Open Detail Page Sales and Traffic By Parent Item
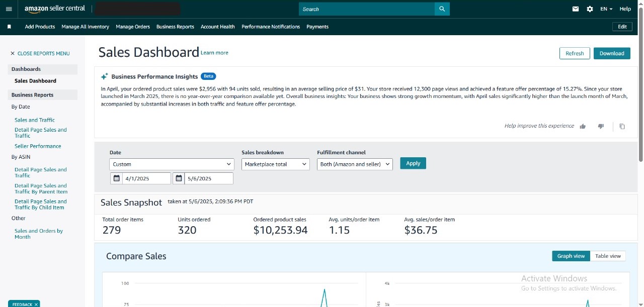Viewport: 644px width, 307px height. tap(41, 188)
